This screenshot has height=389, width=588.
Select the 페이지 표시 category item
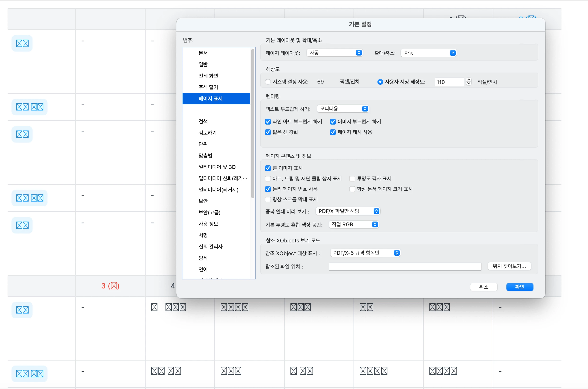click(210, 98)
